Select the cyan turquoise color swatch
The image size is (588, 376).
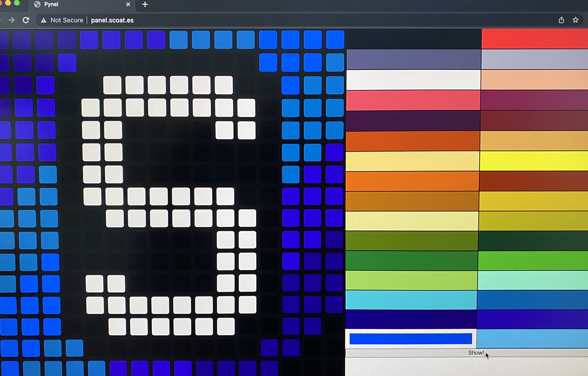pyautogui.click(x=411, y=300)
